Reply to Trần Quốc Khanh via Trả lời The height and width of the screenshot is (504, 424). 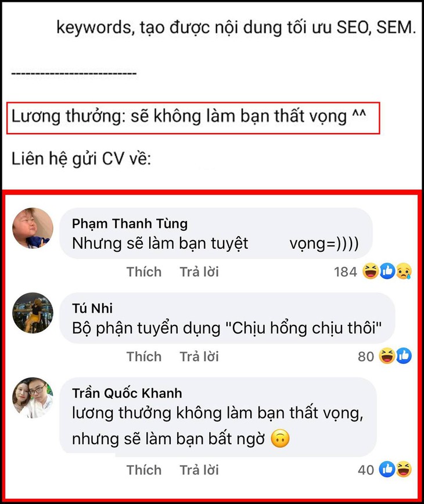point(199,470)
